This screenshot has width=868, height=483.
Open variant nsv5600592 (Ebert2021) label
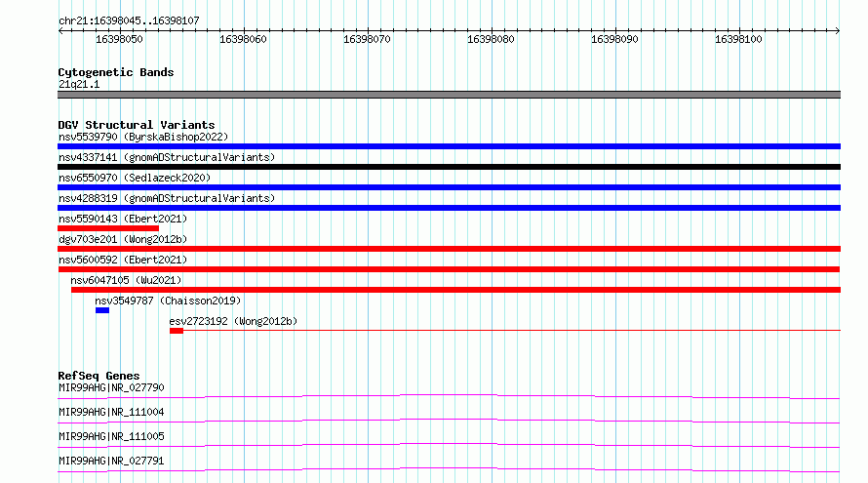pyautogui.click(x=123, y=260)
